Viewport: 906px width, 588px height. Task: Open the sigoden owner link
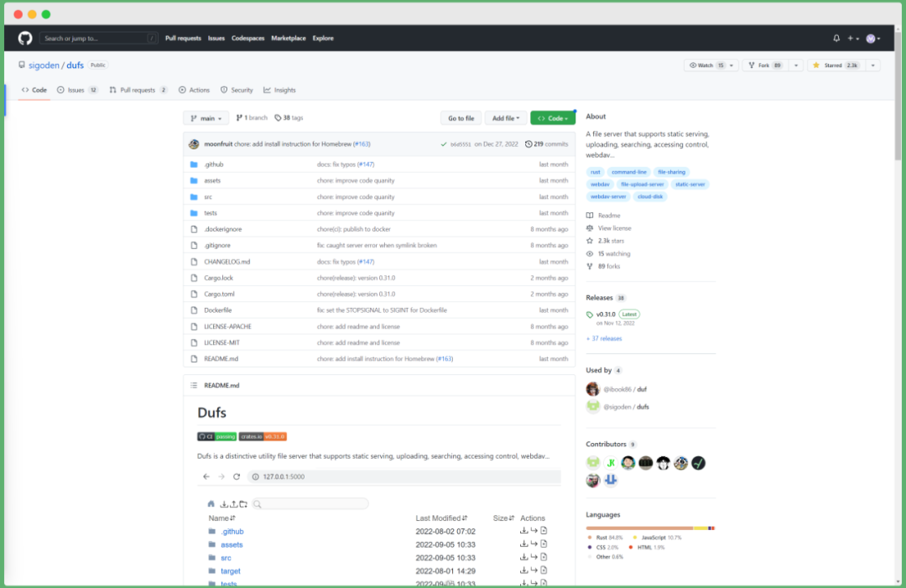pos(44,65)
